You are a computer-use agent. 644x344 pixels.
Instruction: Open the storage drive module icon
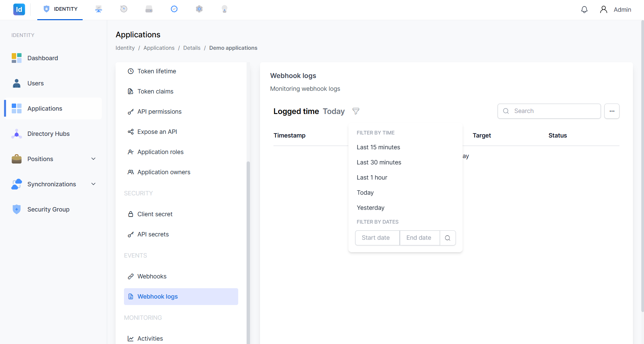149,9
